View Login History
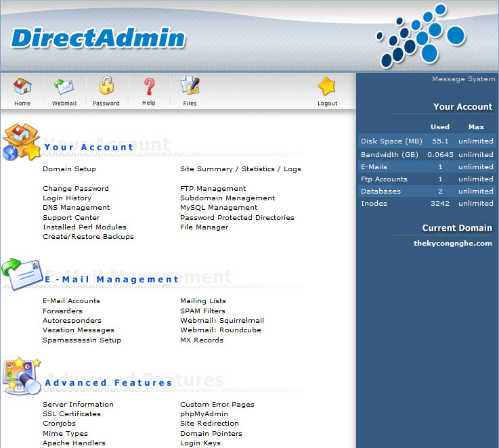The image size is (499, 448). pos(67,198)
